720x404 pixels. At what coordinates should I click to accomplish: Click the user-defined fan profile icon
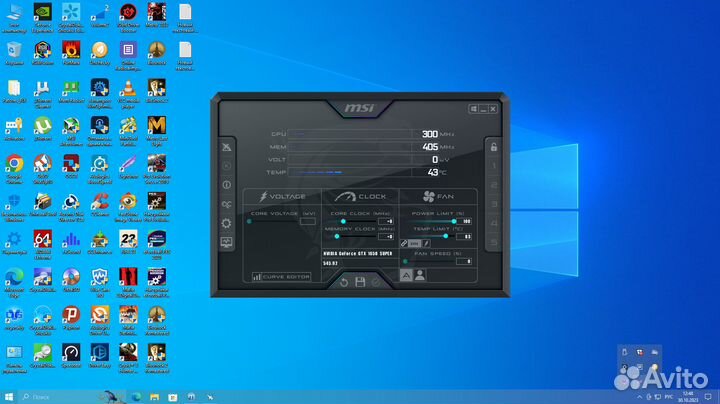pyautogui.click(x=420, y=274)
